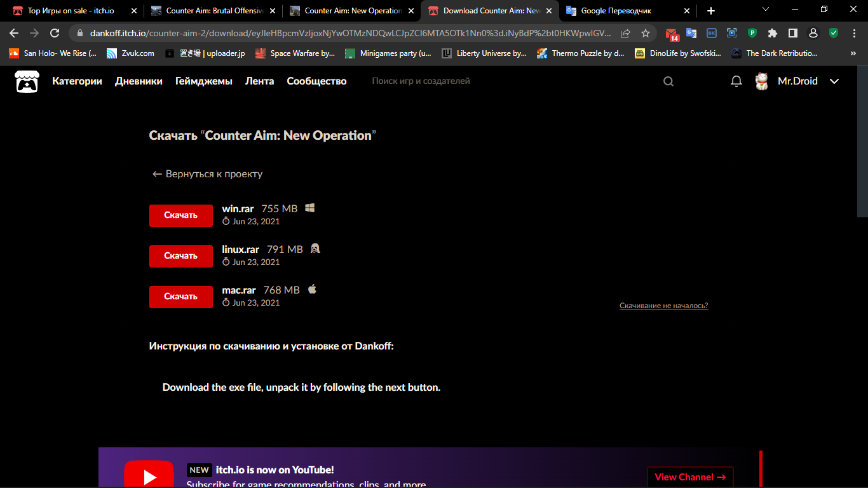Open San Holo- We Rise bookmark
Image resolution: width=868 pixels, height=488 pixels.
tap(53, 53)
